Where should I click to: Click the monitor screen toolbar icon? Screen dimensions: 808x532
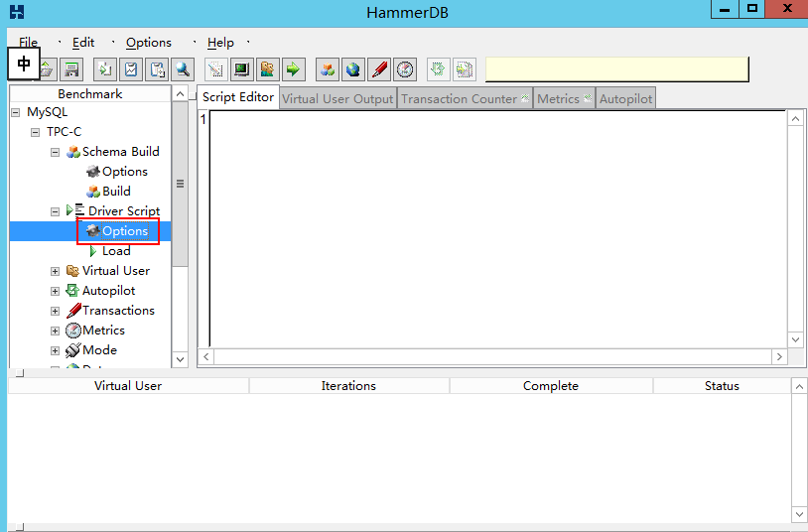241,69
